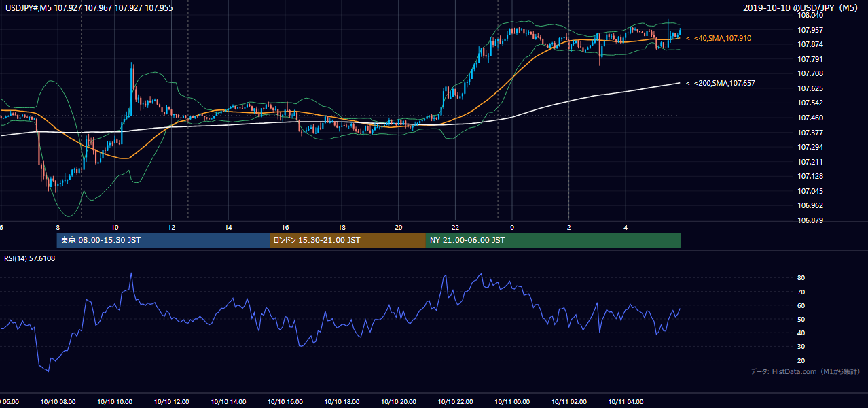Click price axis value 108.040
Viewport: 868px width, 408px height.
click(811, 15)
